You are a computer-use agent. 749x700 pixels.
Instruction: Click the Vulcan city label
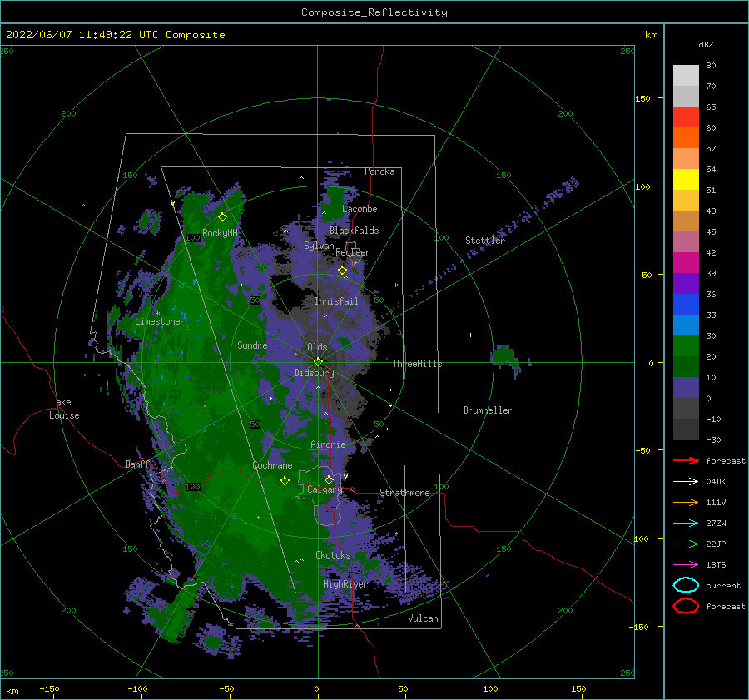click(424, 618)
